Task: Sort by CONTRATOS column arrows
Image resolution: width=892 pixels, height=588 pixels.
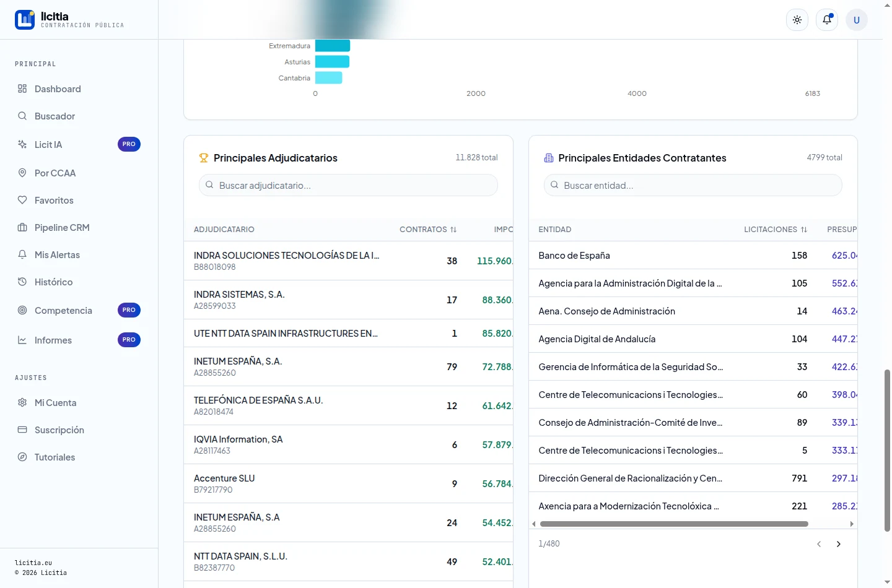Action: point(453,230)
